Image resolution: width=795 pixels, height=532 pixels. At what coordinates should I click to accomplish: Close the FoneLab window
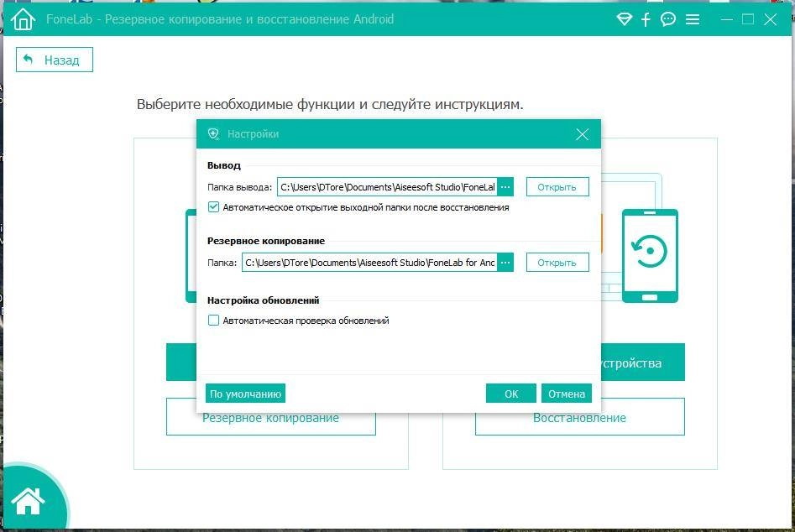point(770,19)
